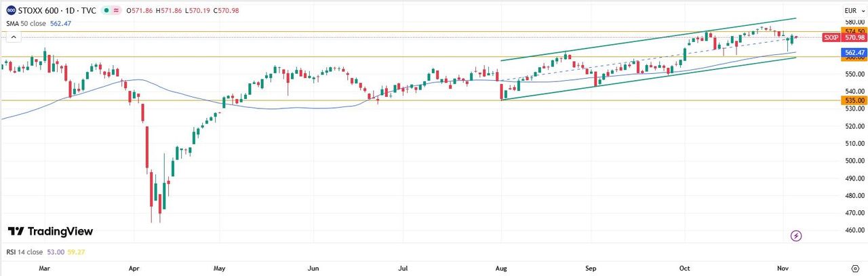Screen dimensions: 868x276
Task: Open time axis settings gear icon
Action: [x=854, y=268]
